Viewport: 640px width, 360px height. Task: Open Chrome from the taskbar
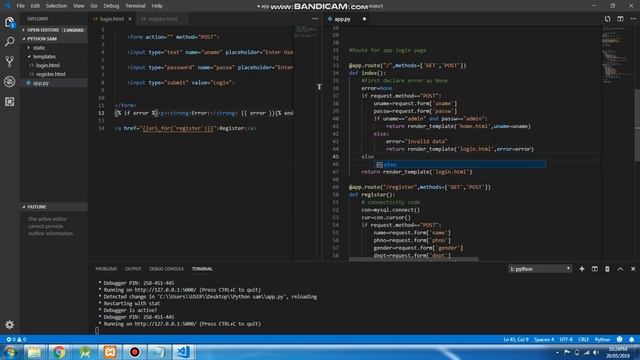pos(59,352)
